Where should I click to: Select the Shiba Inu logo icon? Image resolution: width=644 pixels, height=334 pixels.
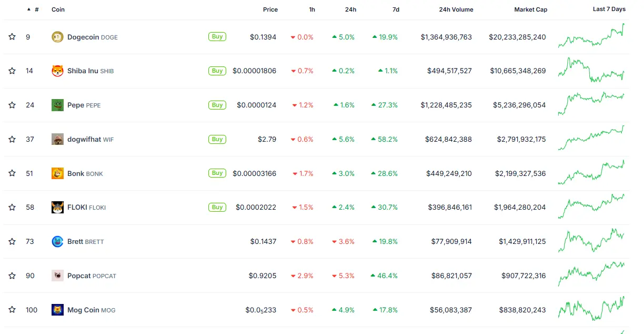pyautogui.click(x=58, y=71)
